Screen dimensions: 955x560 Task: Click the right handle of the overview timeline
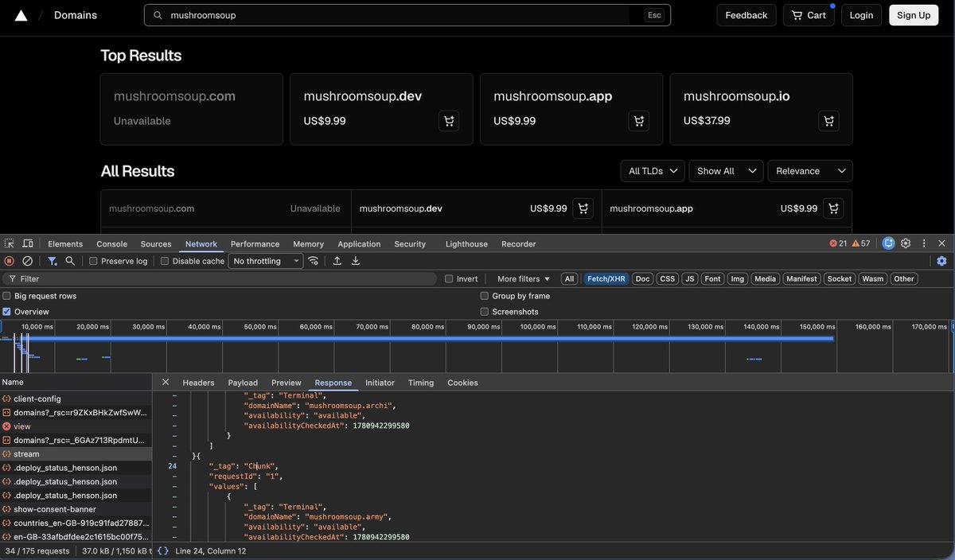tap(953, 327)
